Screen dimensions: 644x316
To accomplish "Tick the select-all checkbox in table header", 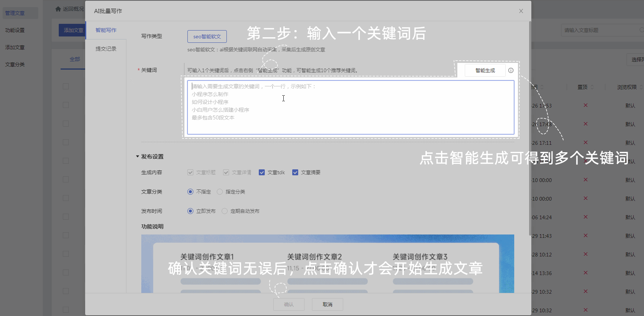I will click(66, 86).
